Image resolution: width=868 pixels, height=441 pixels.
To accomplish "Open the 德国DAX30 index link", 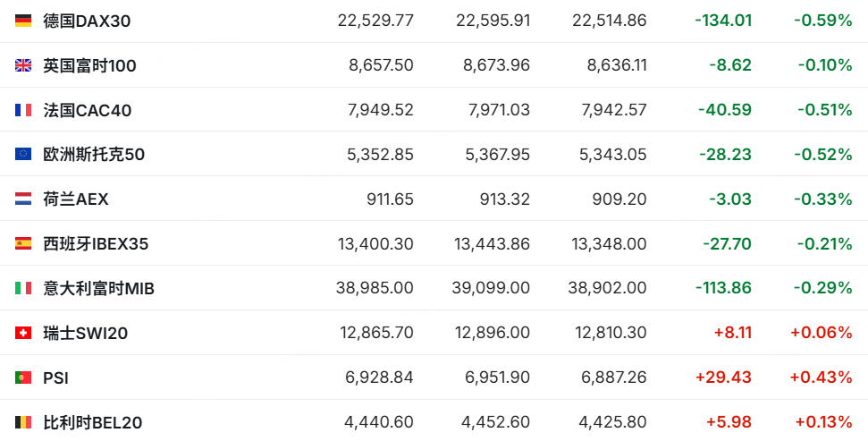I will click(x=87, y=21).
